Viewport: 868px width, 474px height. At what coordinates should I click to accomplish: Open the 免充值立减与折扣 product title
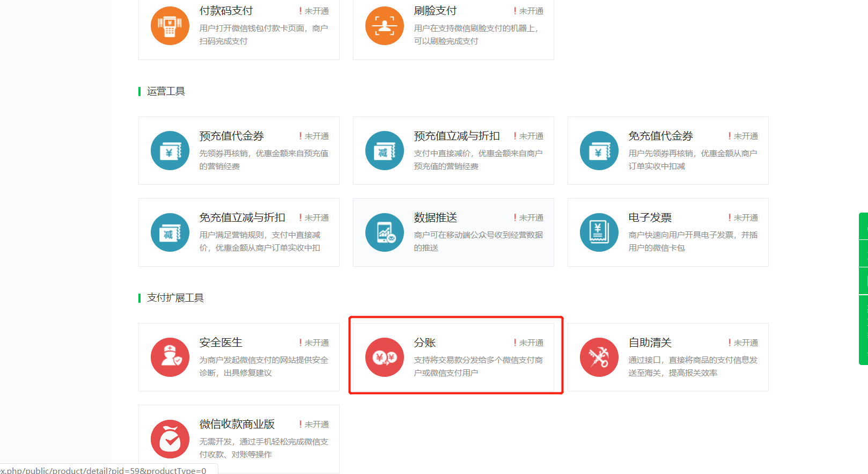pyautogui.click(x=242, y=218)
